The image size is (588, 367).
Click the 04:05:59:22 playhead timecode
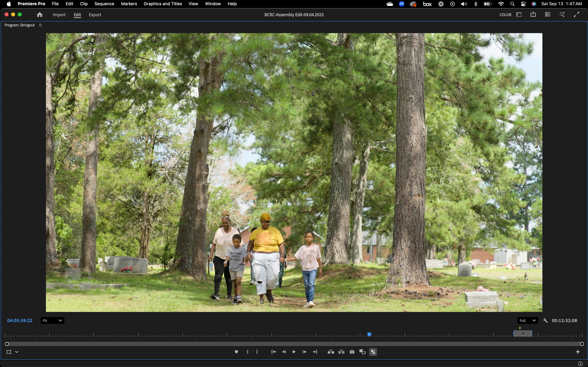(20, 321)
